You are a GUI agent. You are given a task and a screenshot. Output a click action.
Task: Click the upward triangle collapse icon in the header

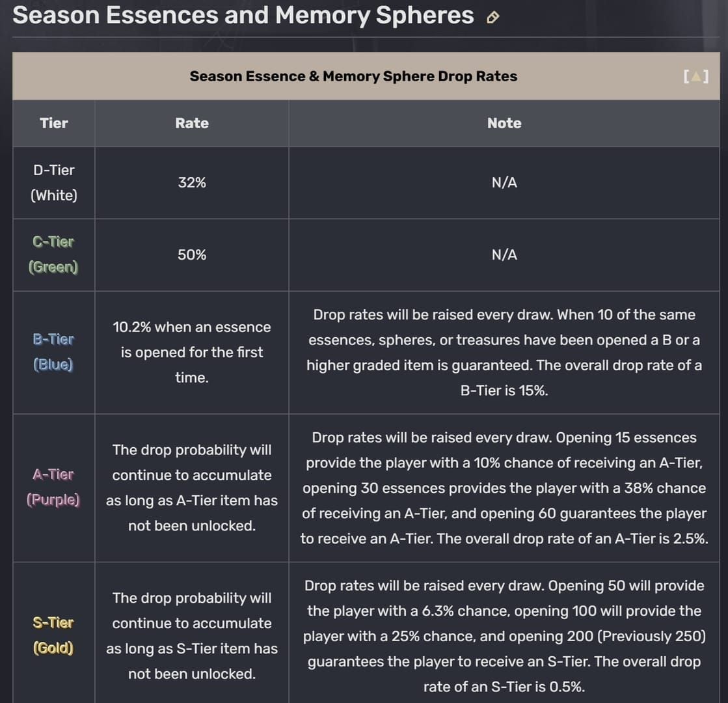point(696,76)
